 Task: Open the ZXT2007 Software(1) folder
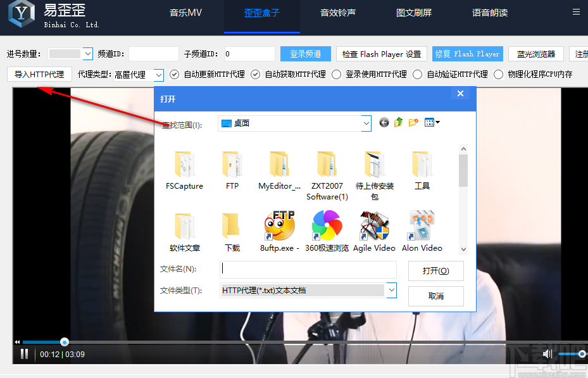click(x=327, y=168)
